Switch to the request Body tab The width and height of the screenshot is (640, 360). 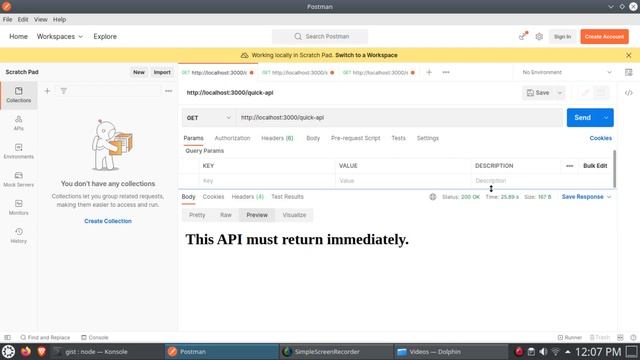[x=313, y=138]
